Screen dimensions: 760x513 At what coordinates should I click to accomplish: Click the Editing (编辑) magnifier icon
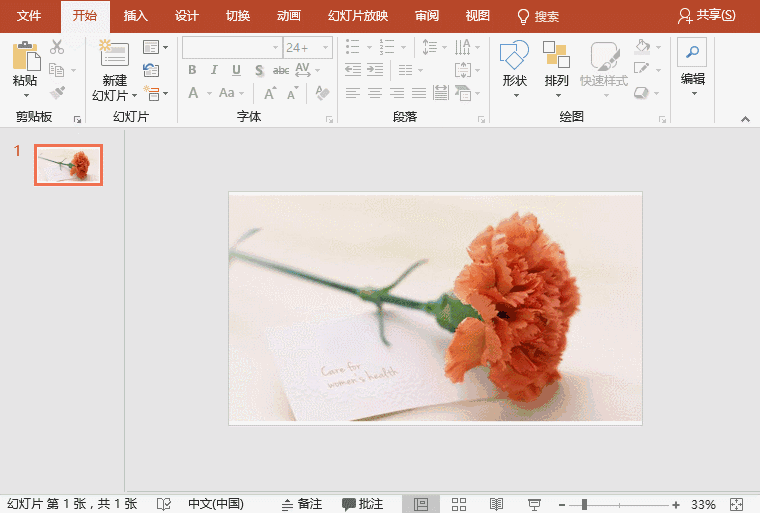point(692,53)
